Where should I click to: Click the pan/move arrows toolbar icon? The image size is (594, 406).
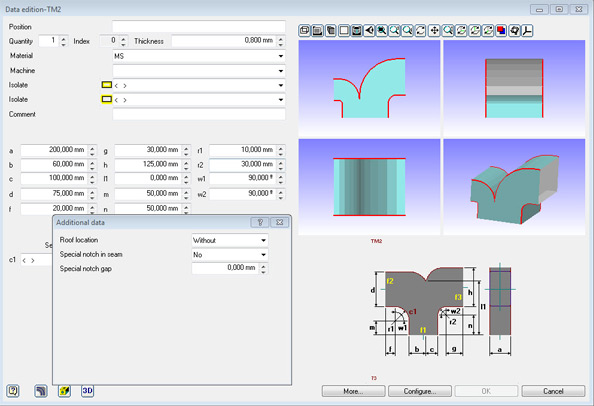click(x=434, y=31)
